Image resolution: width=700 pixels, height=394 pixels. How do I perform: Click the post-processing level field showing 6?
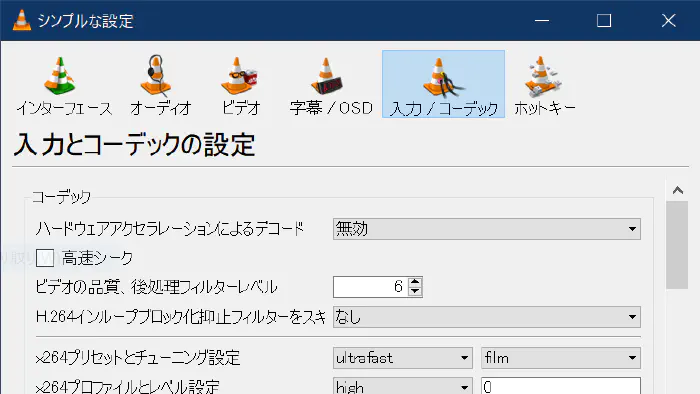point(371,287)
